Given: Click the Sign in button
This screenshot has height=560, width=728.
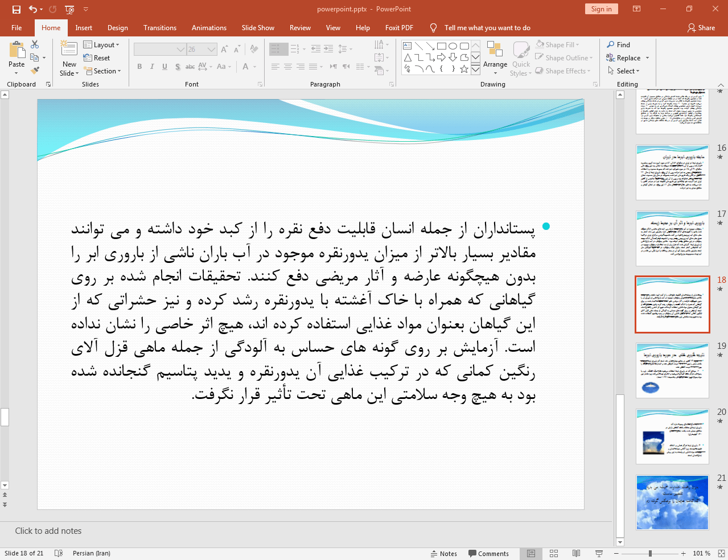Looking at the screenshot, I should pos(601,9).
